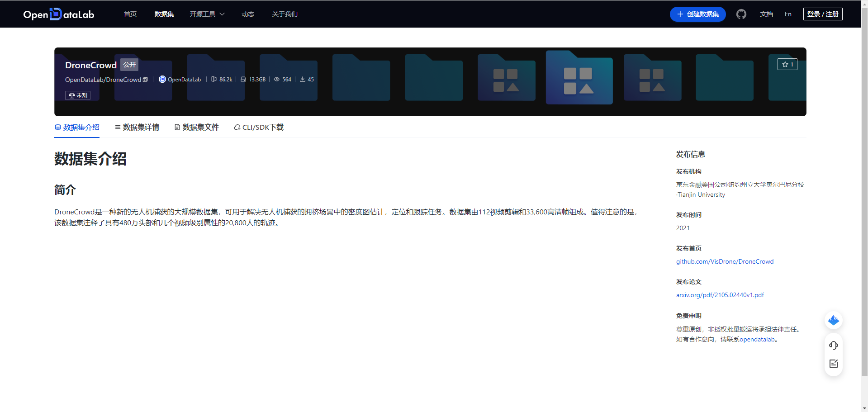Switch the site language to English via En

(x=787, y=14)
